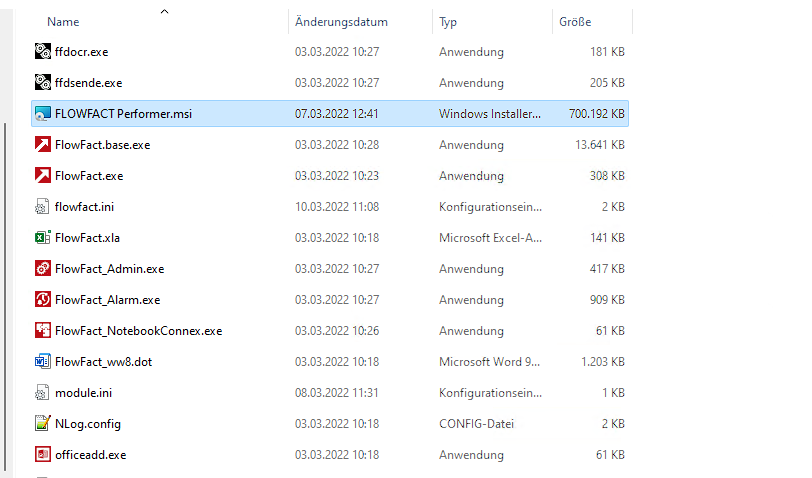Viewport: 812px width, 478px height.
Task: Click the date 10.03.2022 11:08
Action: (x=337, y=207)
